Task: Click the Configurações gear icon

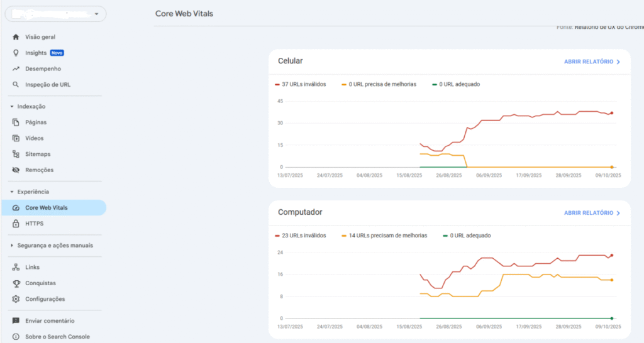Action: (16, 299)
